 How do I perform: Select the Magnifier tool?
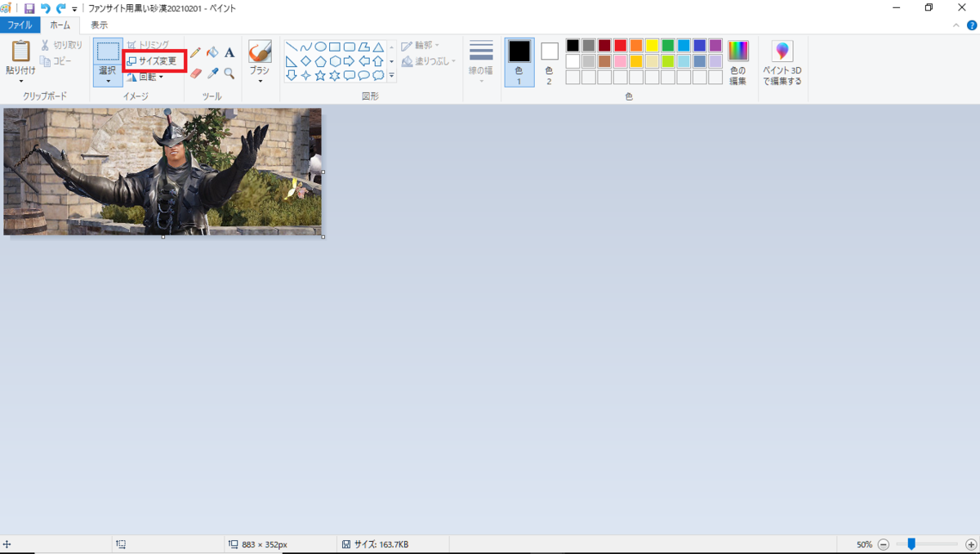[229, 74]
